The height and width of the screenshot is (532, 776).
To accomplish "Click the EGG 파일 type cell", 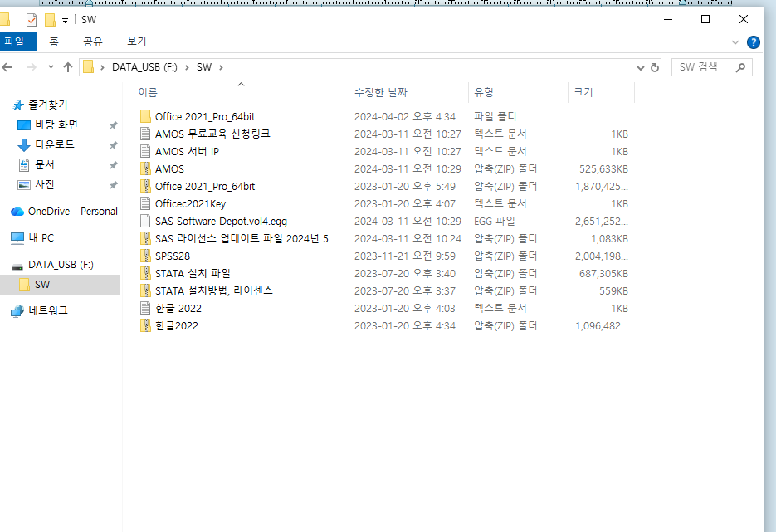I will point(495,222).
